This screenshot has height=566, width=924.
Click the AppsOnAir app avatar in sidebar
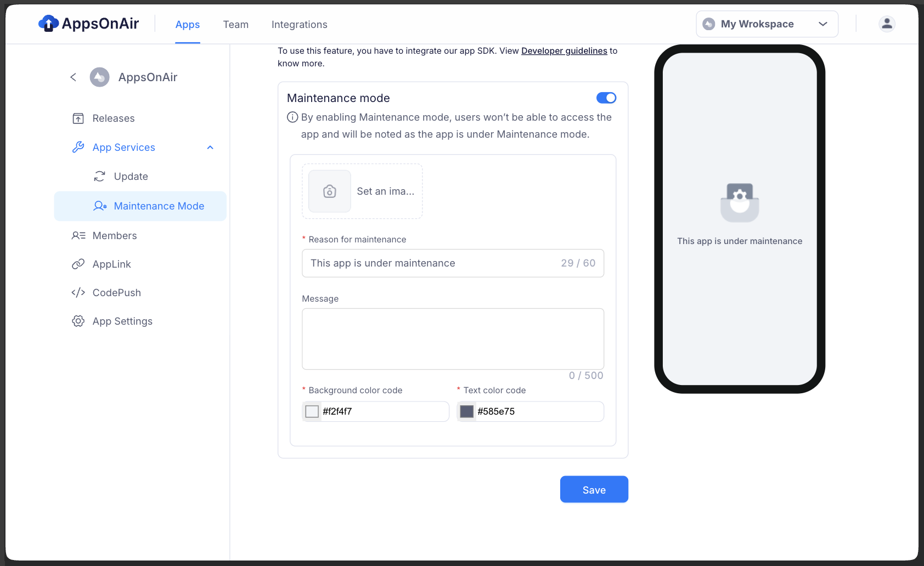(99, 77)
